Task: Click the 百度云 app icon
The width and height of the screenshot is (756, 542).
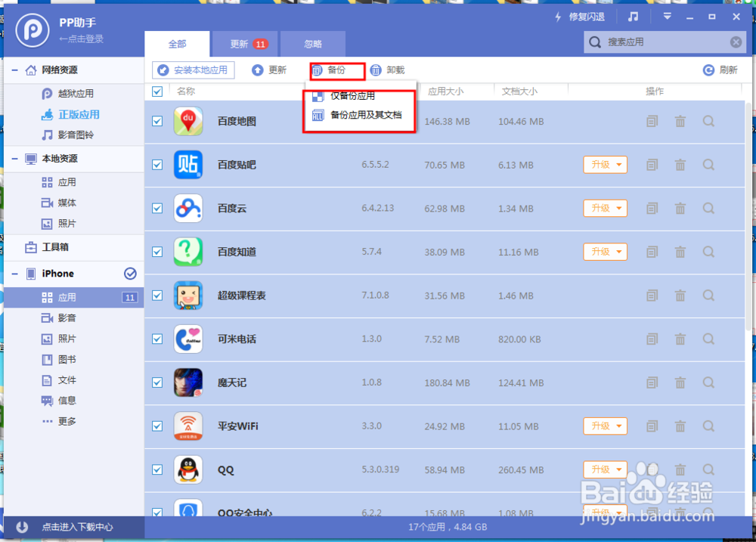Action: coord(188,209)
